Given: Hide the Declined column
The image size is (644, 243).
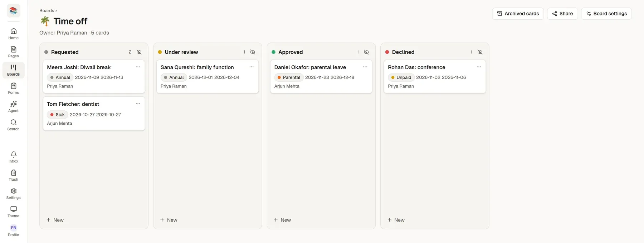Looking at the screenshot, I should click(x=480, y=52).
